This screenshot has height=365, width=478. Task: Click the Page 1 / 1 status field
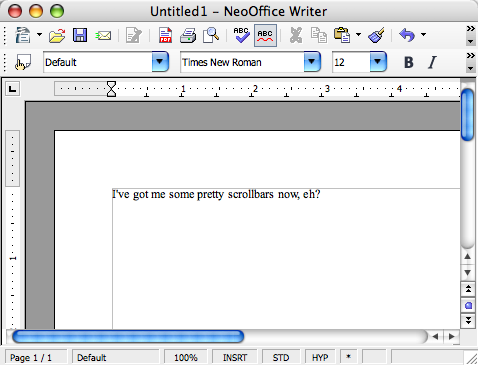tap(36, 357)
